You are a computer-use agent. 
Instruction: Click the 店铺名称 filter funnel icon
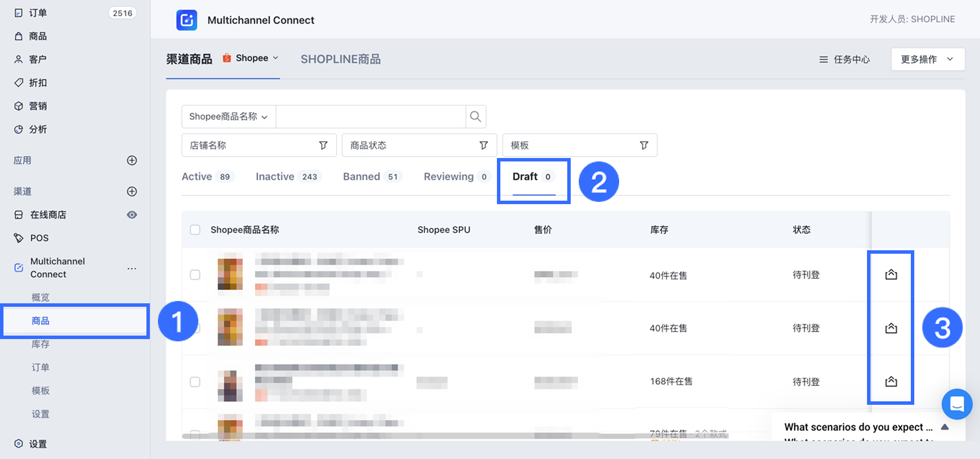tap(323, 145)
